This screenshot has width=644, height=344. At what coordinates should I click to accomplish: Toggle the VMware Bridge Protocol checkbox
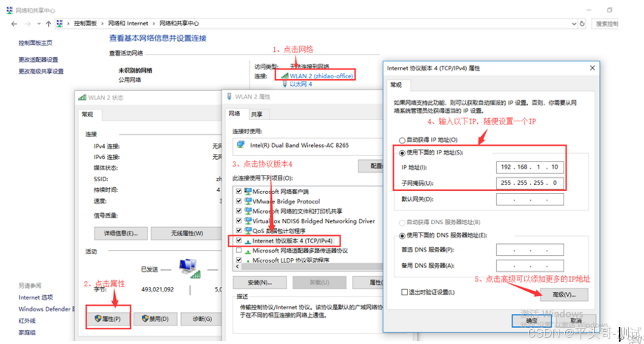(239, 201)
